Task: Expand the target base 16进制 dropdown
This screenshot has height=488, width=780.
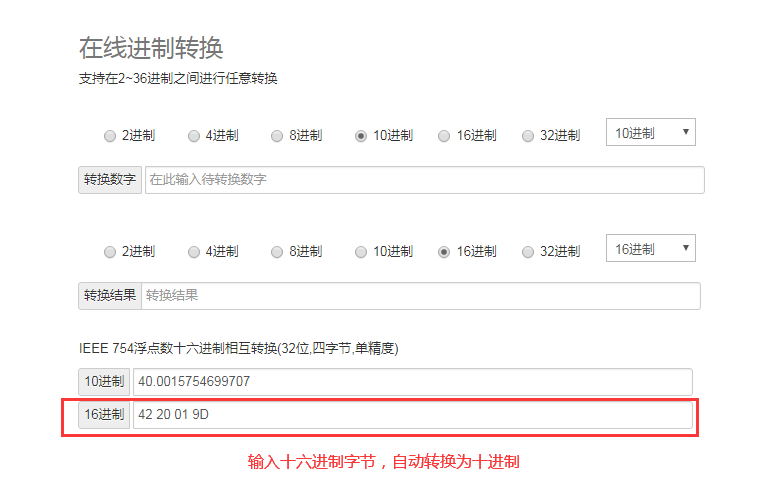Action: coord(650,248)
